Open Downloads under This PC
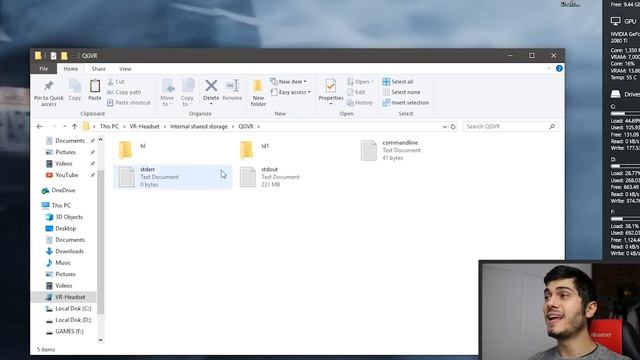Screen dimensions: 640x360 pyautogui.click(x=65, y=251)
